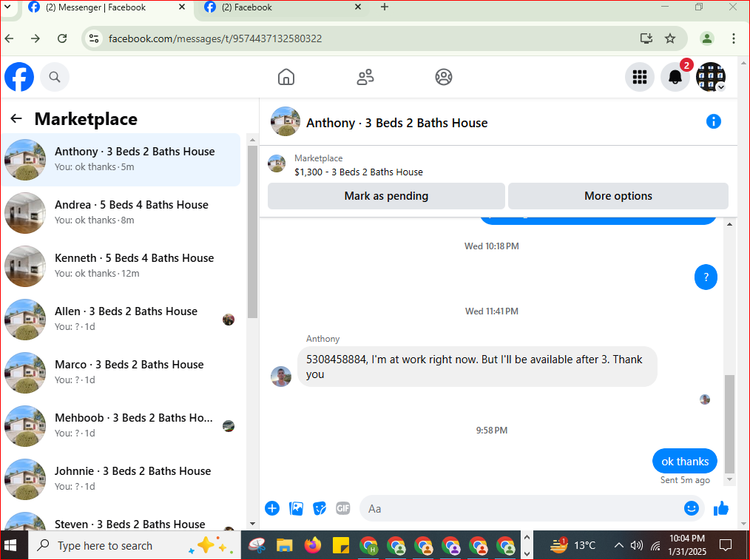Screen dimensions: 750x560
Task: Open the Chrome profile icon
Action: click(707, 38)
